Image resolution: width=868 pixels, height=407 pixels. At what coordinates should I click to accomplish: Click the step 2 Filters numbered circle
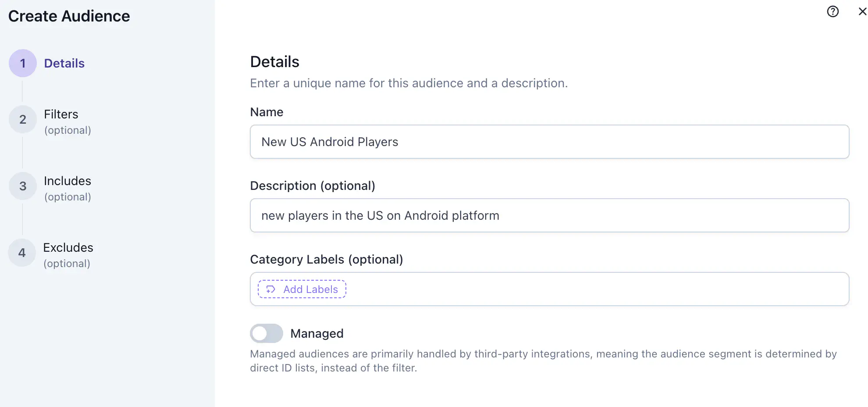click(x=22, y=119)
